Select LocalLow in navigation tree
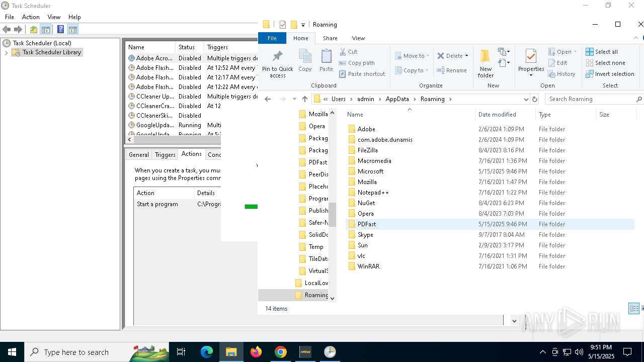644x362 pixels. click(x=312, y=283)
